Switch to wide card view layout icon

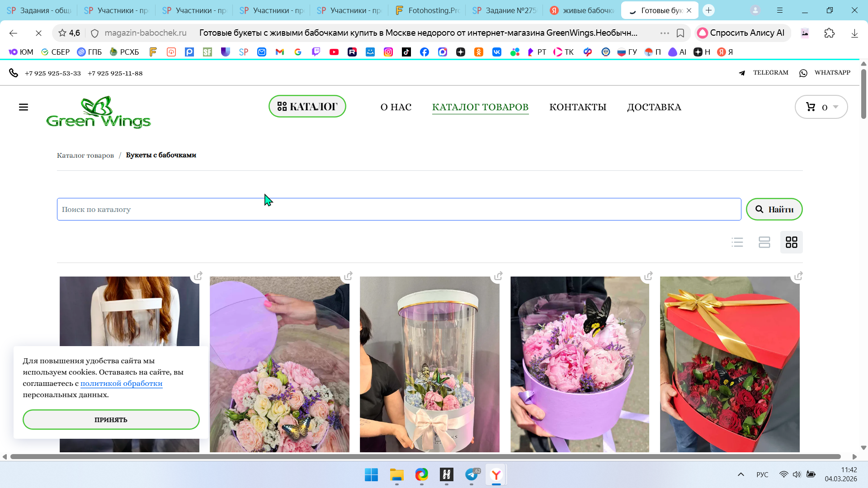(764, 243)
